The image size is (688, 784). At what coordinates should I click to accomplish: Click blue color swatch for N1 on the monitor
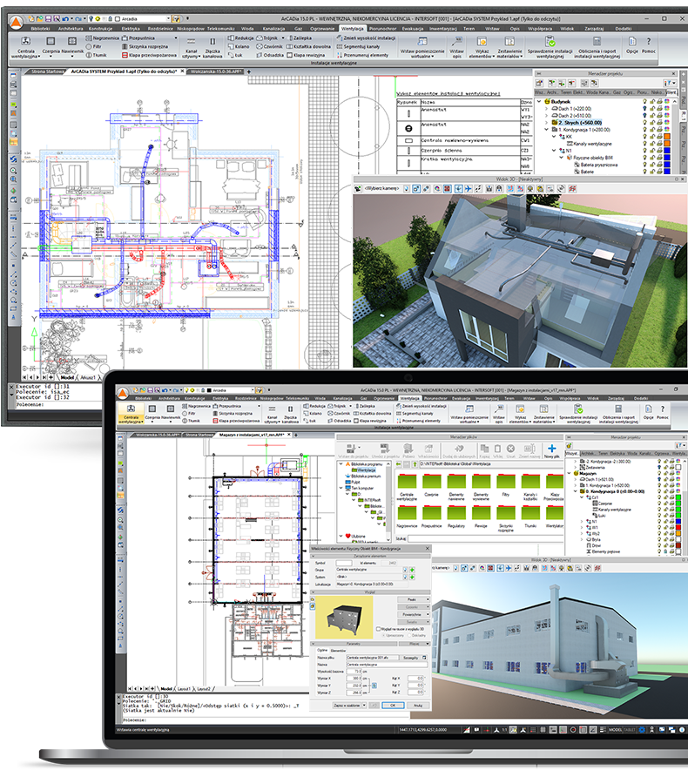[667, 151]
